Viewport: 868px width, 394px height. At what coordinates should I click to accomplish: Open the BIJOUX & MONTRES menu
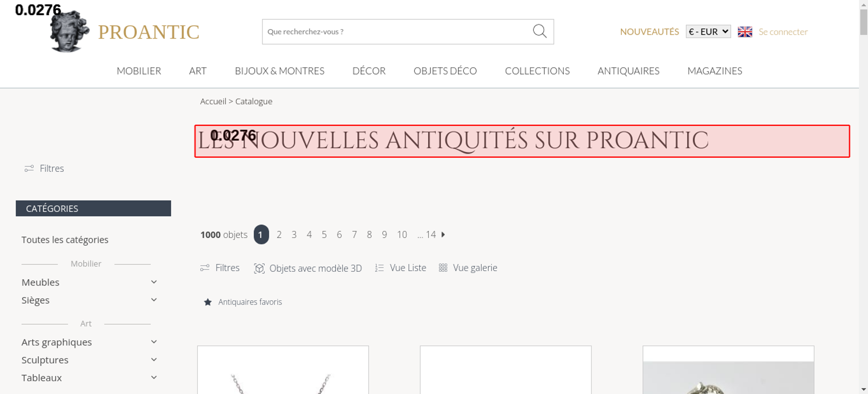pos(279,71)
